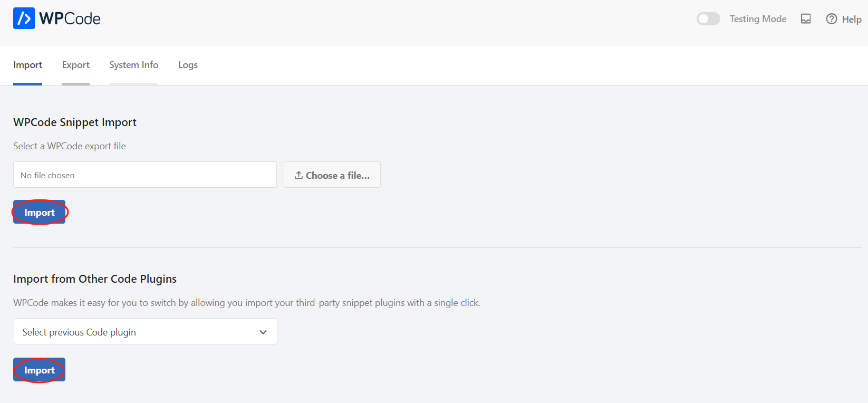Enable the Testing Mode switch
This screenshot has width=868, height=403.
click(x=708, y=19)
